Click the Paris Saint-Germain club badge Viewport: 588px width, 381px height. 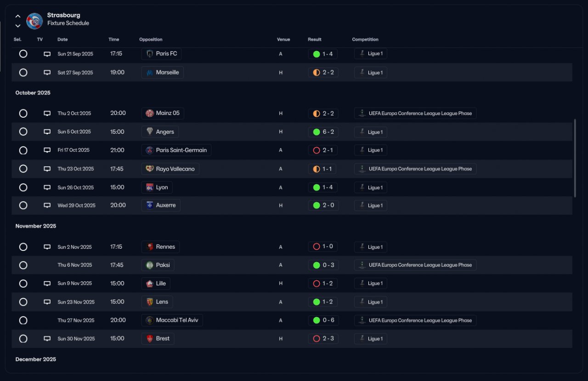click(x=149, y=150)
